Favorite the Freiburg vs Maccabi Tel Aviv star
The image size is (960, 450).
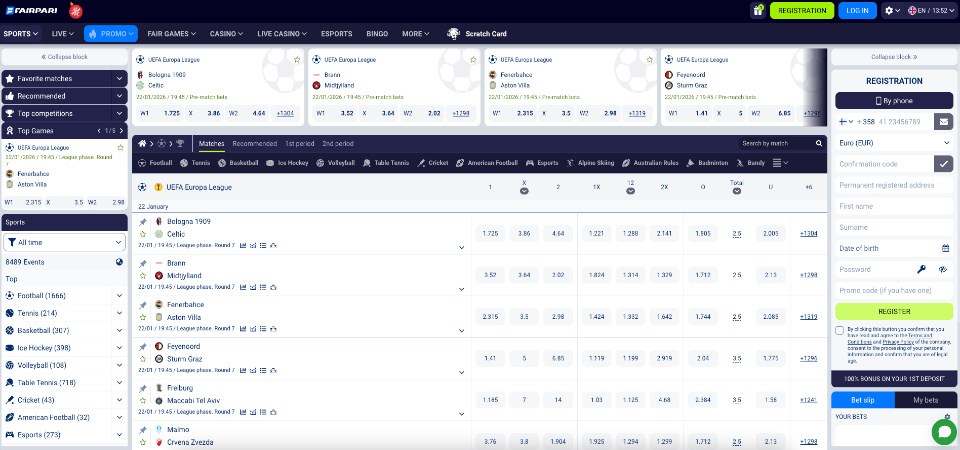(x=143, y=400)
